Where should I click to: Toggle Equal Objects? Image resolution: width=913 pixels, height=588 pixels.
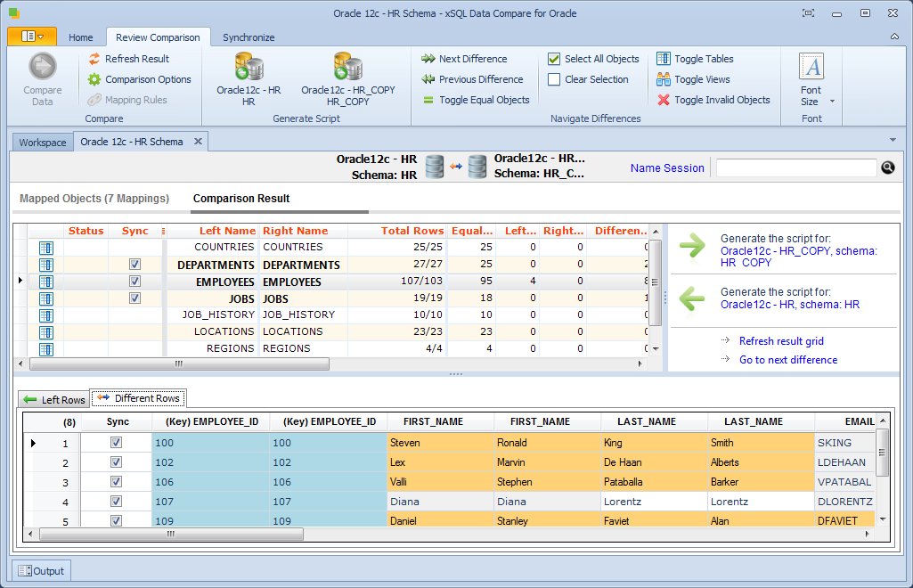pos(476,100)
